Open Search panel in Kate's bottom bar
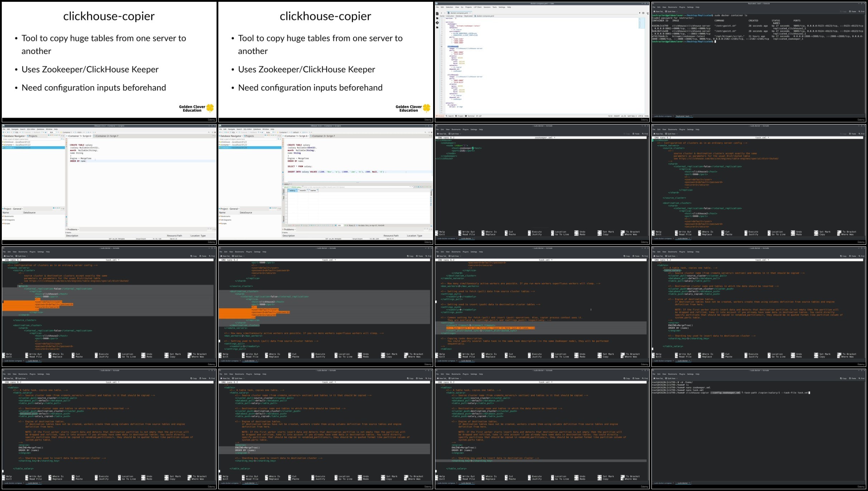 [x=450, y=116]
